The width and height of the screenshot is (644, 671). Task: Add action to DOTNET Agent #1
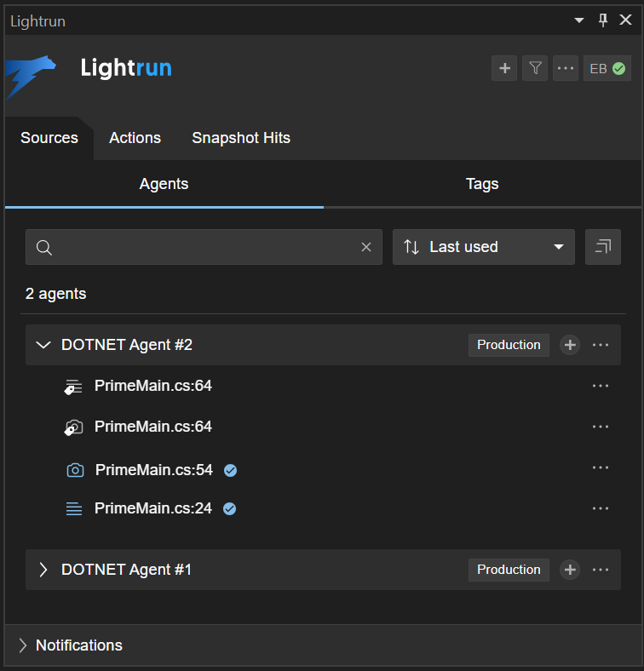pyautogui.click(x=570, y=570)
